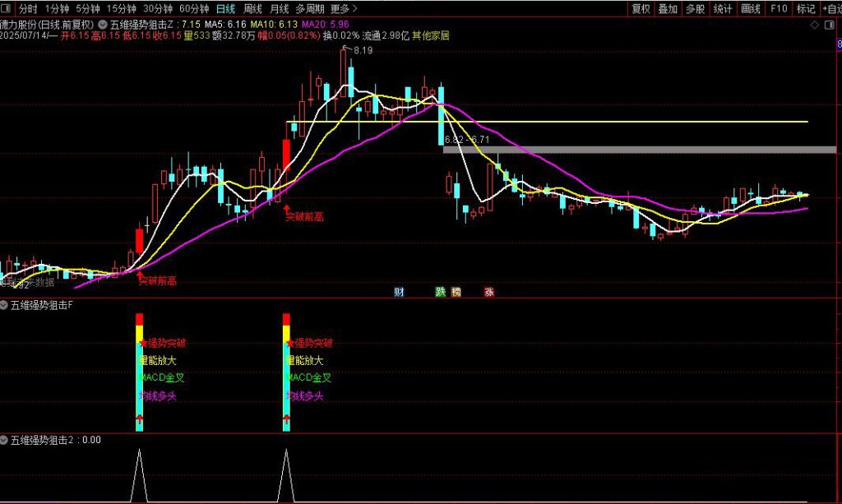This screenshot has height=504, width=842.
Task: Toggle 标记 stock marking
Action: 805,9
